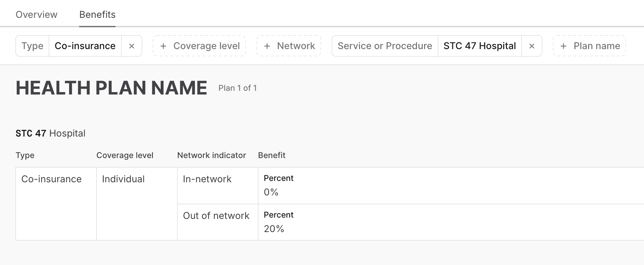The width and height of the screenshot is (644, 265).
Task: Add a Plan name filter
Action: click(597, 46)
